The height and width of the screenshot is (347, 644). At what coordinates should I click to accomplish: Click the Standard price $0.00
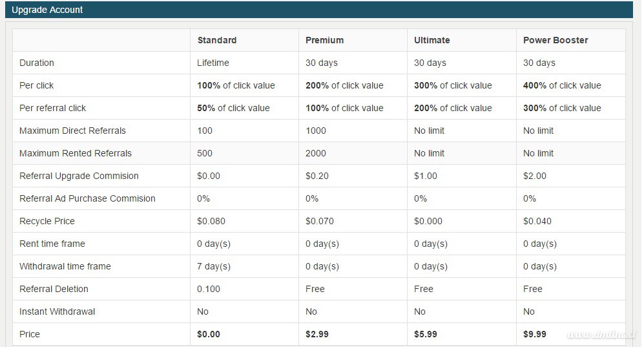pyautogui.click(x=208, y=334)
